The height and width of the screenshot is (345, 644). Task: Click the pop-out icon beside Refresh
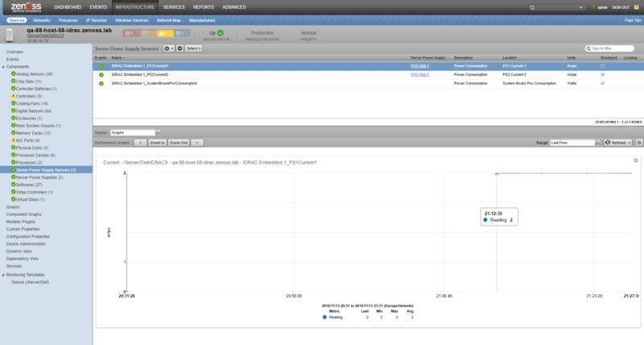tap(639, 143)
